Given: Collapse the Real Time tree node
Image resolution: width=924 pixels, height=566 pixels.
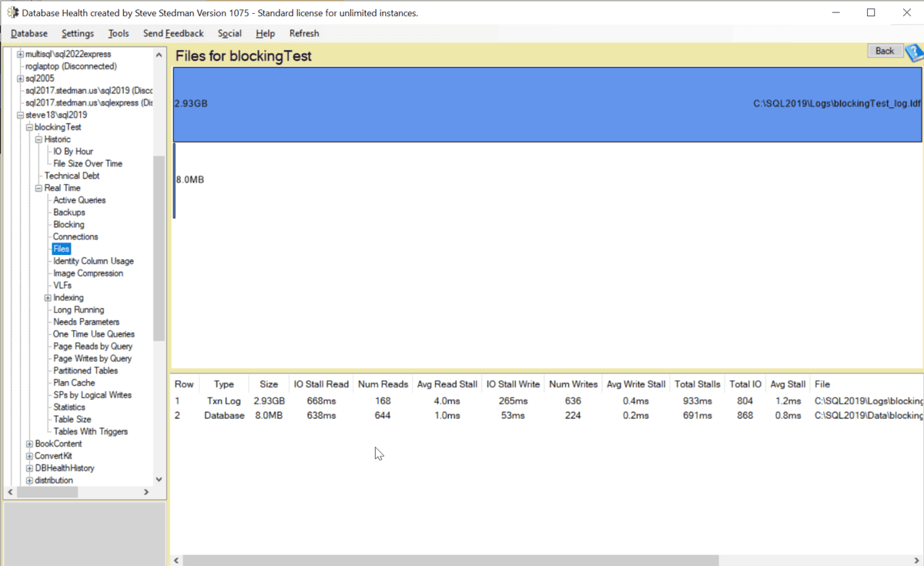Looking at the screenshot, I should [38, 187].
